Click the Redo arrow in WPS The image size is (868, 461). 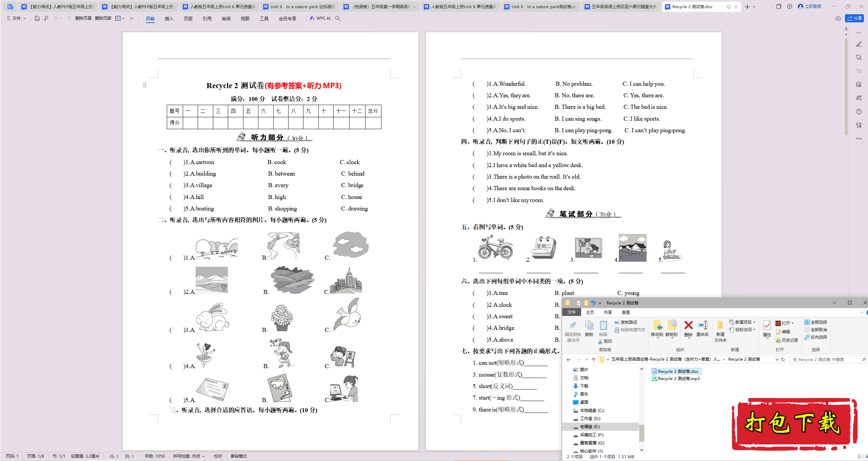point(69,18)
